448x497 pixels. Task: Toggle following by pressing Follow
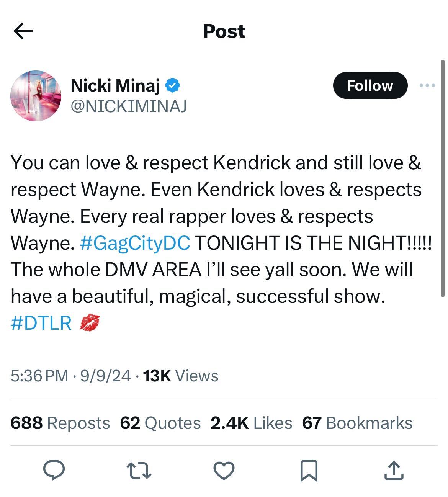coord(370,85)
